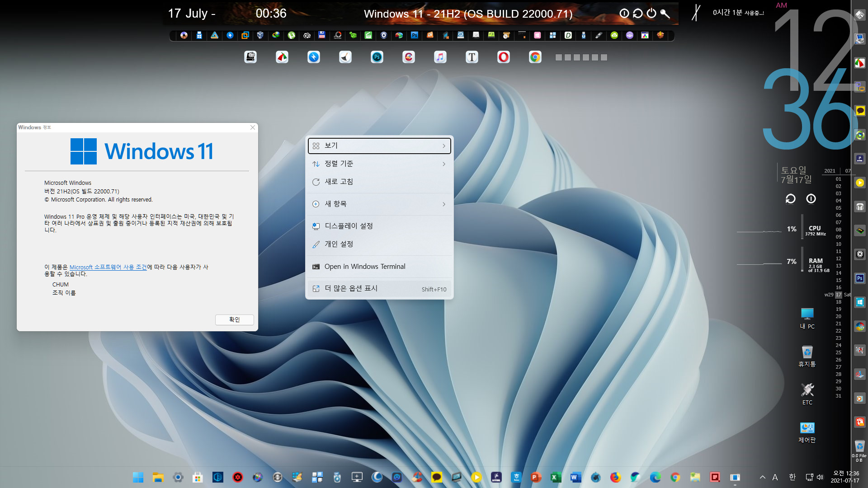This screenshot has height=488, width=868.
Task: Show hidden tray icons chevron
Action: click(763, 477)
